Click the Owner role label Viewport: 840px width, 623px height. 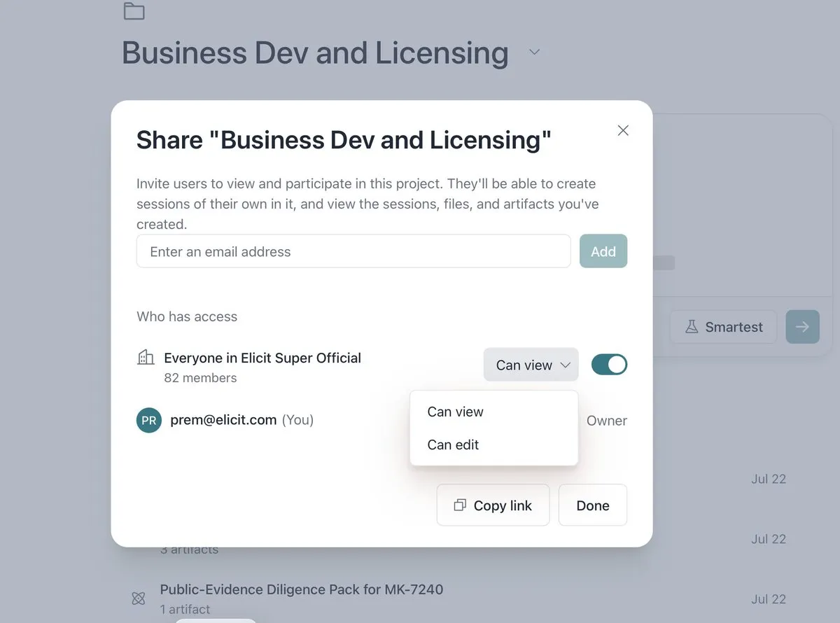click(607, 421)
